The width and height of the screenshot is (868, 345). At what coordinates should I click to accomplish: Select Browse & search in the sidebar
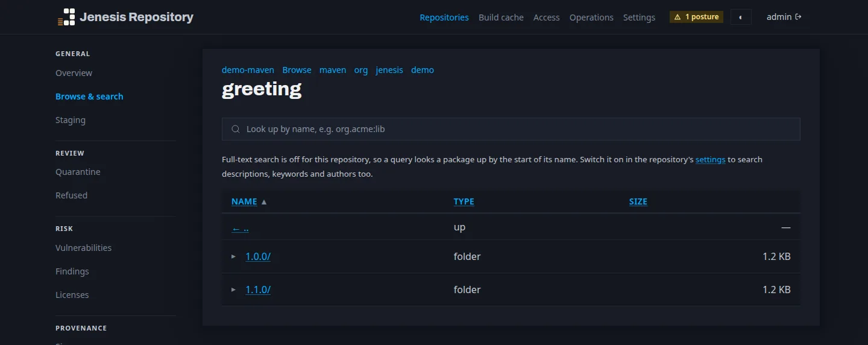pos(89,97)
